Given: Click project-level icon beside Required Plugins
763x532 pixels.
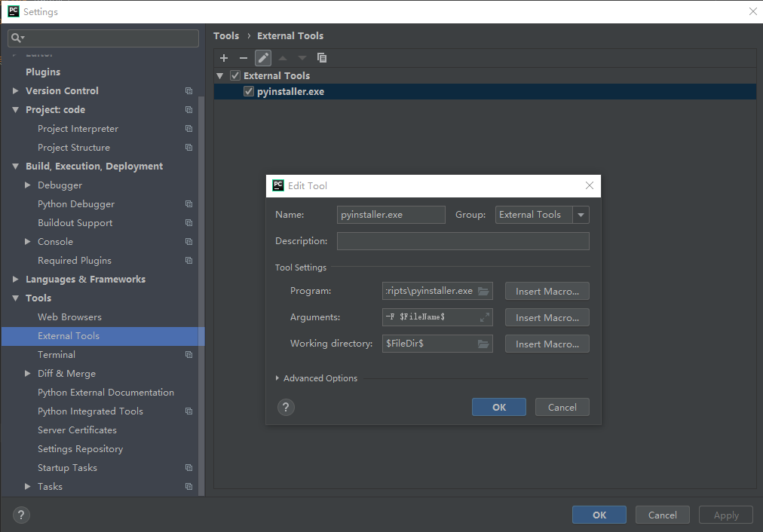Looking at the screenshot, I should coord(188,260).
